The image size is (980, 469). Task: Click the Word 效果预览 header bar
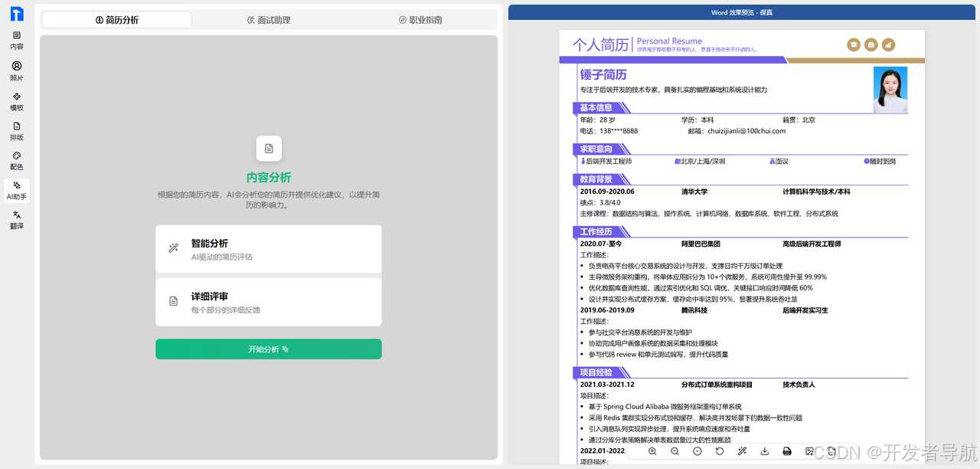(740, 11)
